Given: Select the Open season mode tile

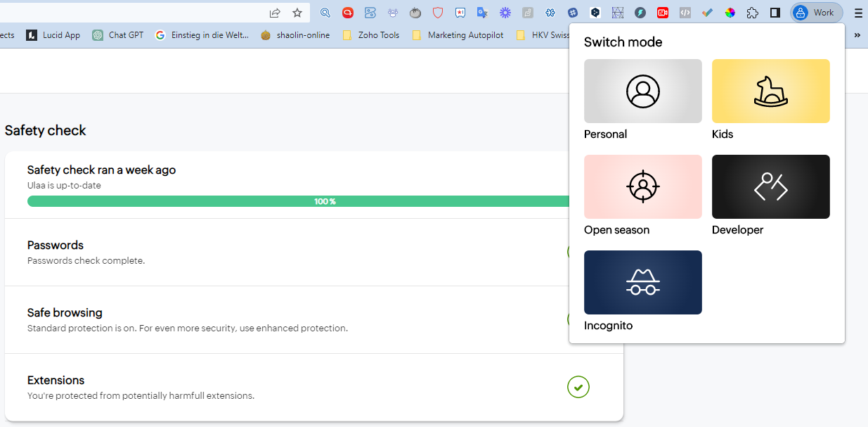Looking at the screenshot, I should click(x=642, y=187).
